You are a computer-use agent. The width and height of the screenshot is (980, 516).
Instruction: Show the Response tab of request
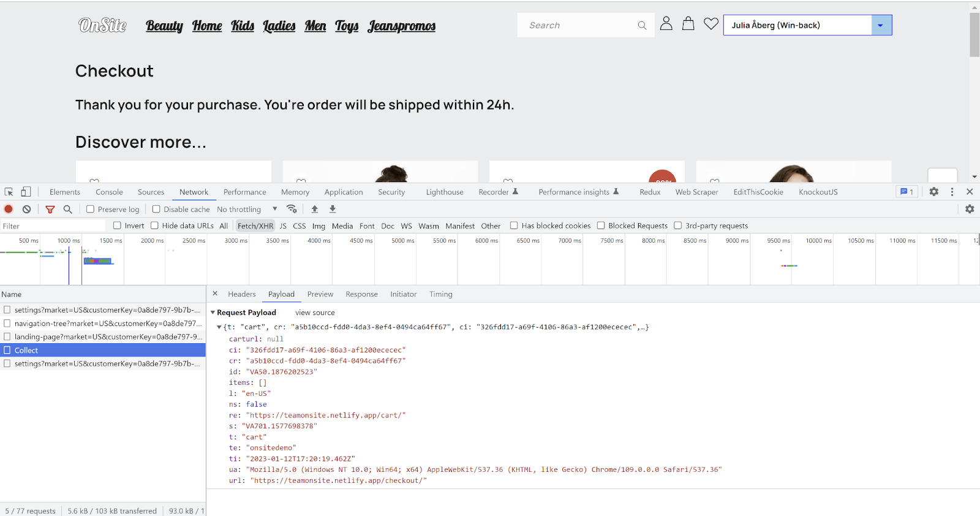click(361, 294)
